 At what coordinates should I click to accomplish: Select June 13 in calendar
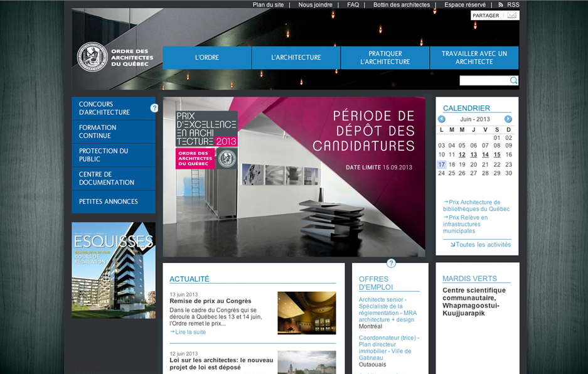pyautogui.click(x=474, y=154)
